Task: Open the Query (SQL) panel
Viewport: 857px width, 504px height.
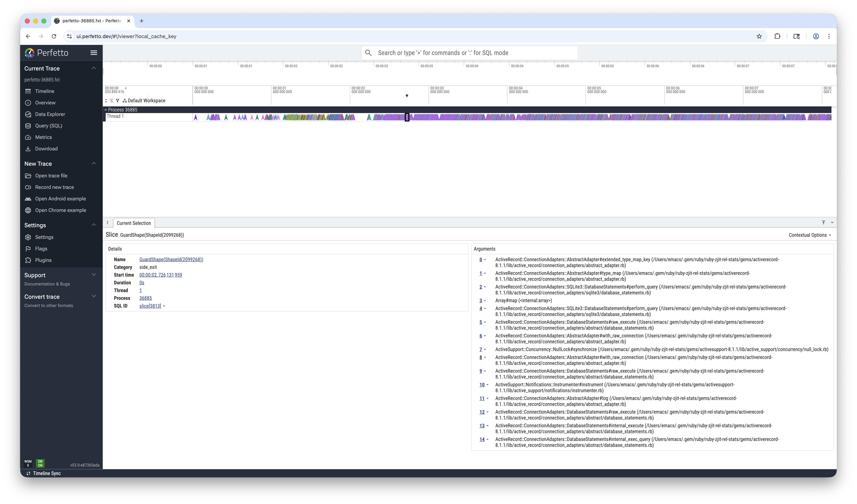Action: click(x=49, y=125)
